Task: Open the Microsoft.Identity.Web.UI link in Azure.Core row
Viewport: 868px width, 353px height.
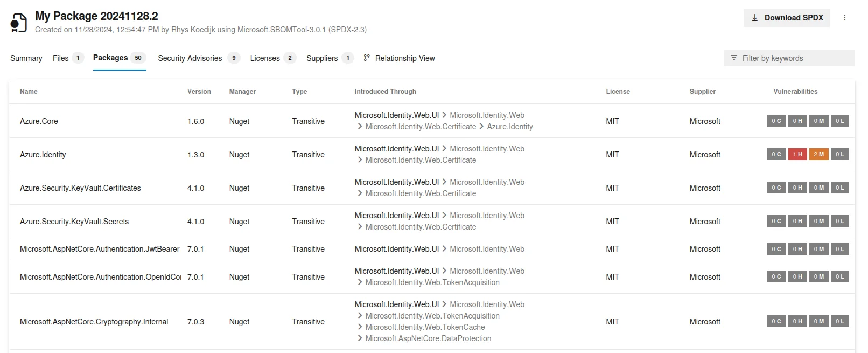Action: tap(396, 115)
